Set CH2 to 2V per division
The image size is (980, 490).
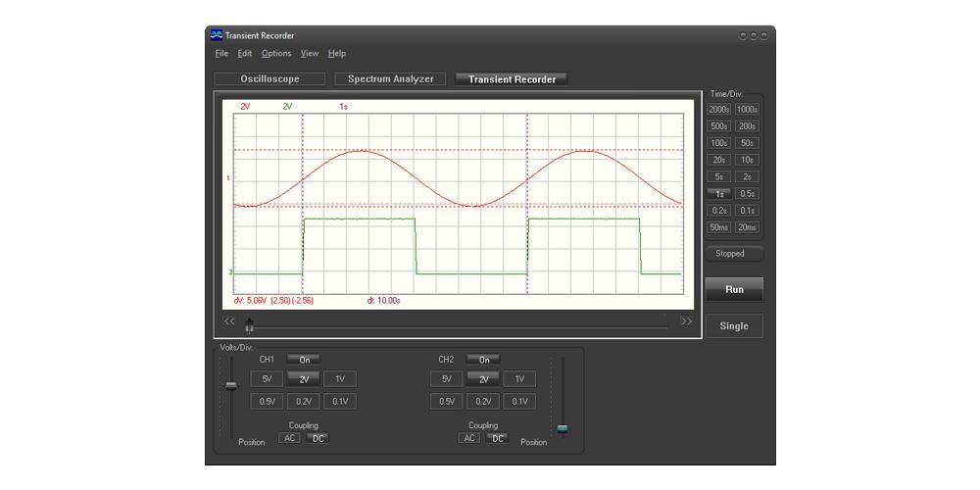click(x=484, y=379)
